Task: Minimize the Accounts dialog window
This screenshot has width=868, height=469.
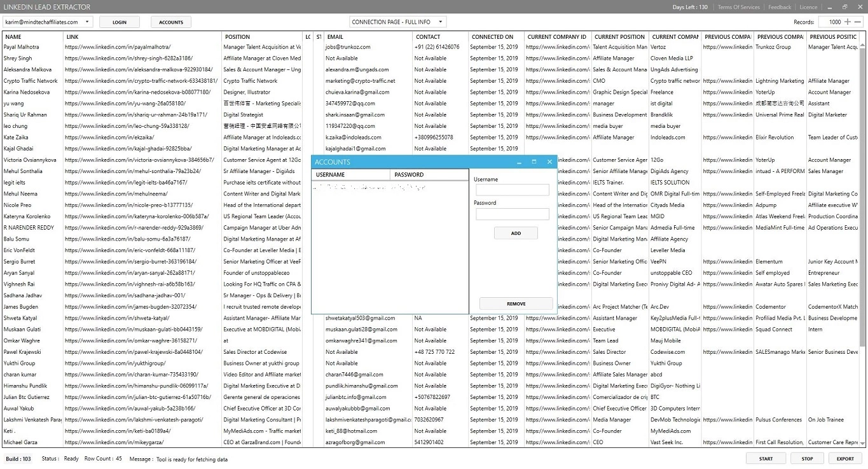Action: [x=519, y=162]
